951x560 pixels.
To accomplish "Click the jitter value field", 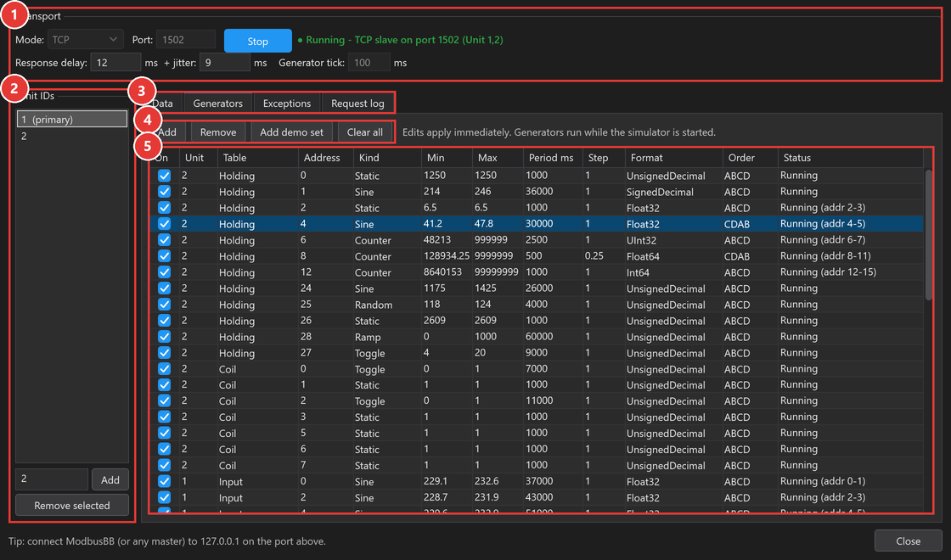I will tap(224, 63).
